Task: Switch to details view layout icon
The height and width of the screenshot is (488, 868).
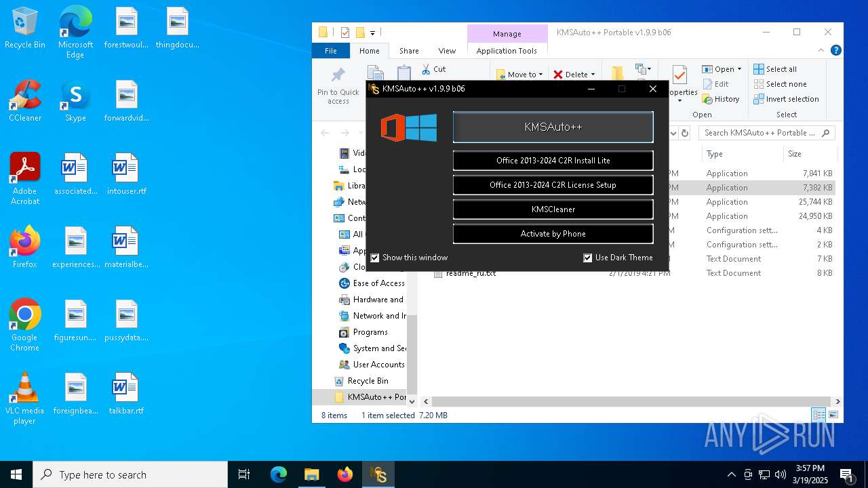Action: (818, 415)
